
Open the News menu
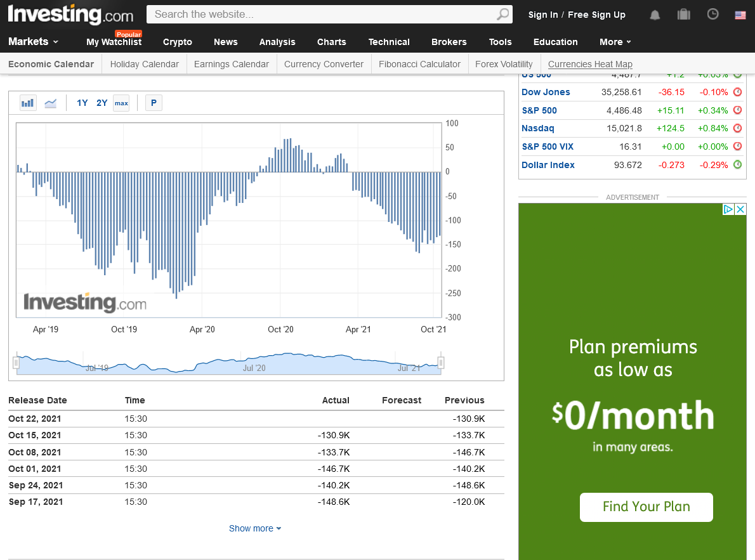(x=226, y=42)
